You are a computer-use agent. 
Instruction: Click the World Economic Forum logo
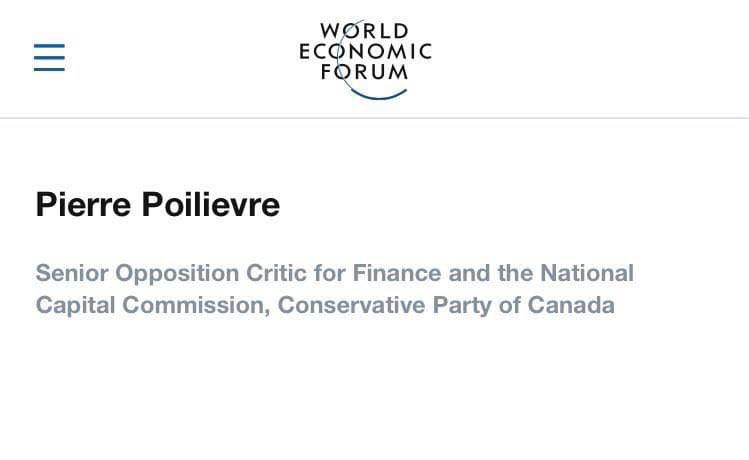[x=365, y=59]
